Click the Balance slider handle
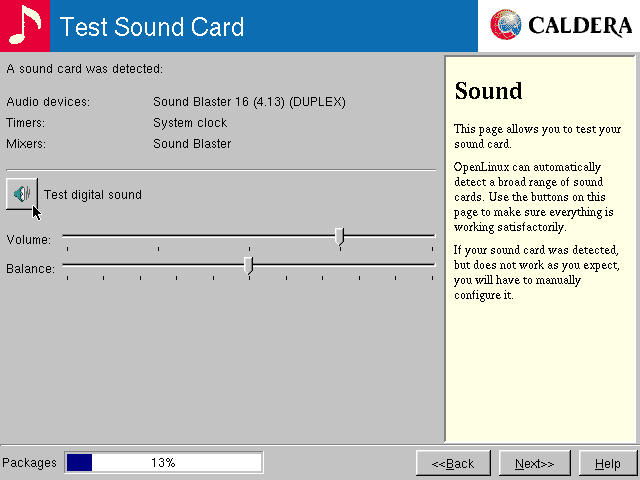The width and height of the screenshot is (640, 480). pyautogui.click(x=248, y=265)
